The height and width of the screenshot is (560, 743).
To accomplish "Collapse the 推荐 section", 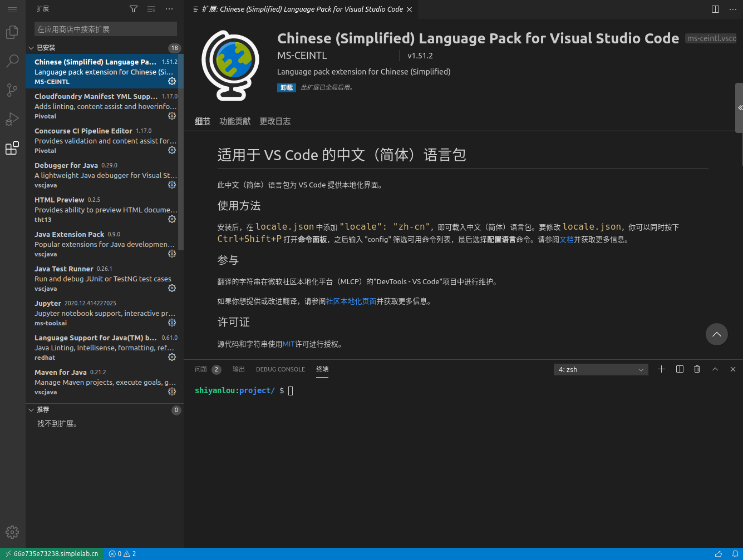I will point(31,410).
